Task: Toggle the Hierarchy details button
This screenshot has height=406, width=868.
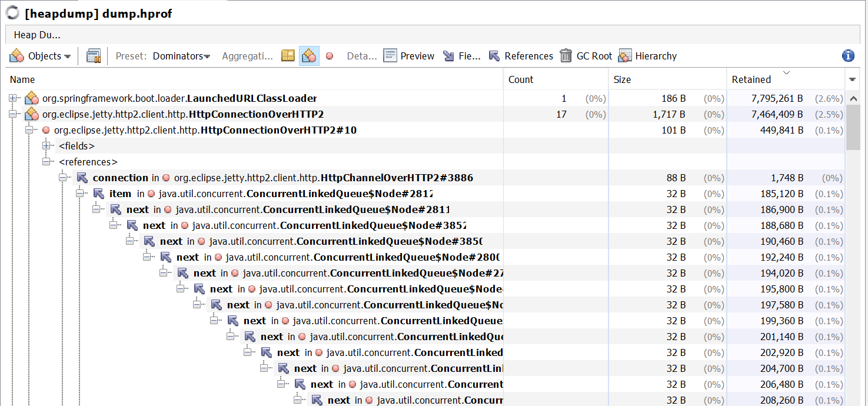Action: pyautogui.click(x=647, y=56)
